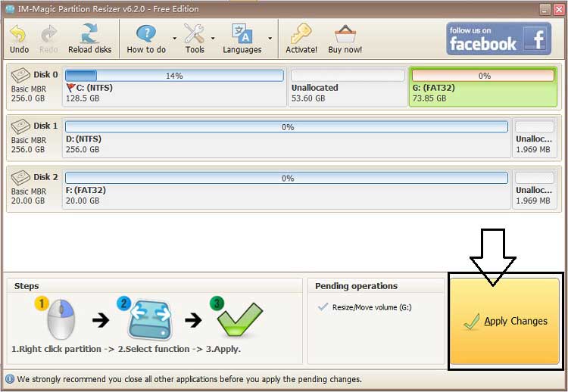Screen dimensions: 568x392
Task: Minimize the Partition Resizer window
Action: (x=545, y=9)
